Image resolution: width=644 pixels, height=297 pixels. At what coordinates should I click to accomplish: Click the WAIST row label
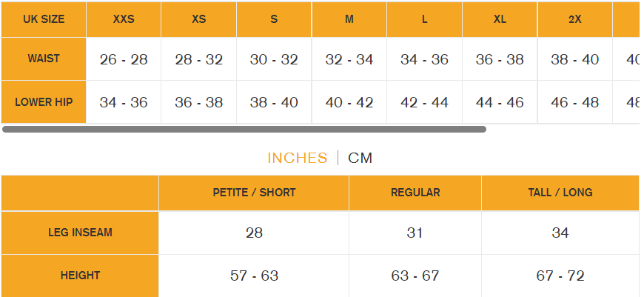point(44,59)
